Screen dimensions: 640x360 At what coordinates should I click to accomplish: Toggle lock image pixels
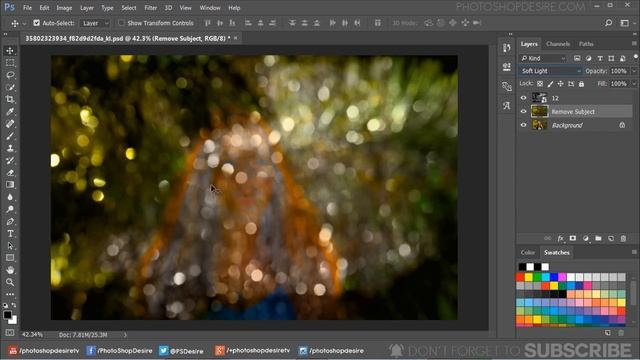coord(550,84)
